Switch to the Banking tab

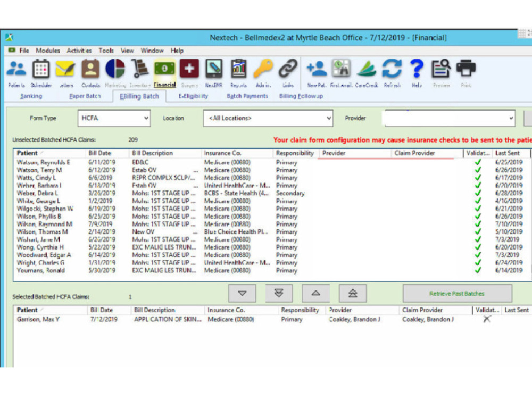pyautogui.click(x=31, y=96)
